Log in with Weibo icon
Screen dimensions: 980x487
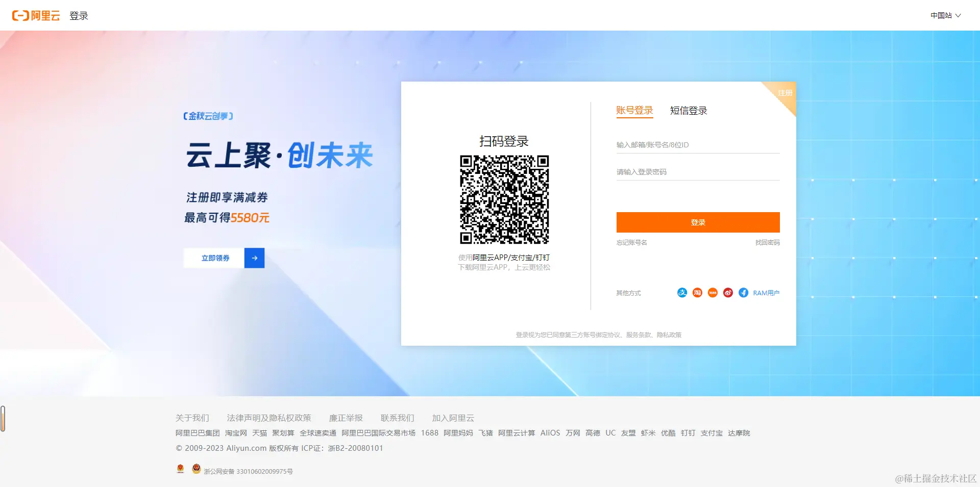coord(728,293)
